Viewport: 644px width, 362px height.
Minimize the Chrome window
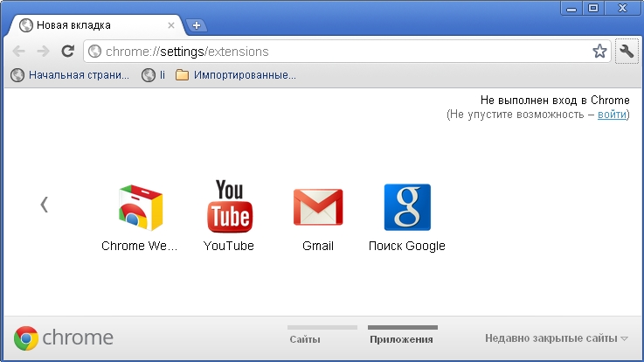[571, 8]
